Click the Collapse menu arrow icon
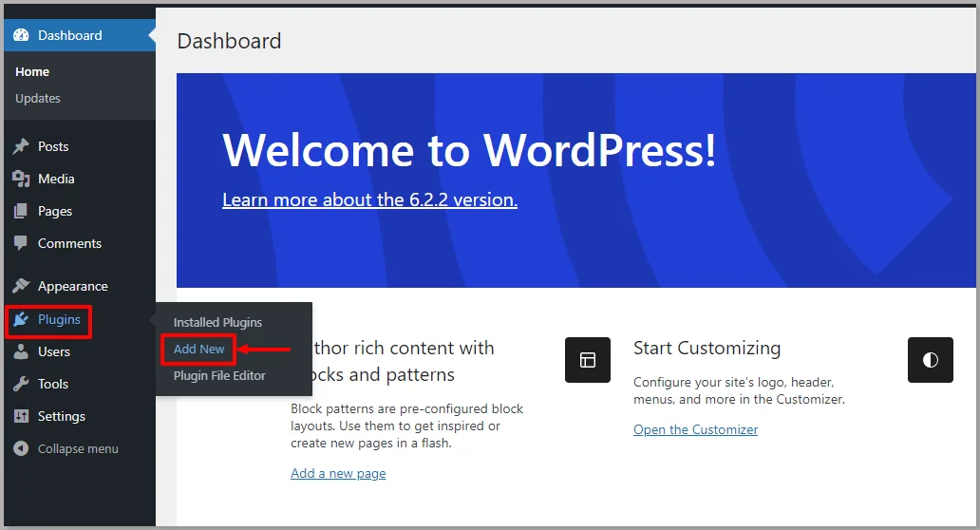 pos(21,448)
